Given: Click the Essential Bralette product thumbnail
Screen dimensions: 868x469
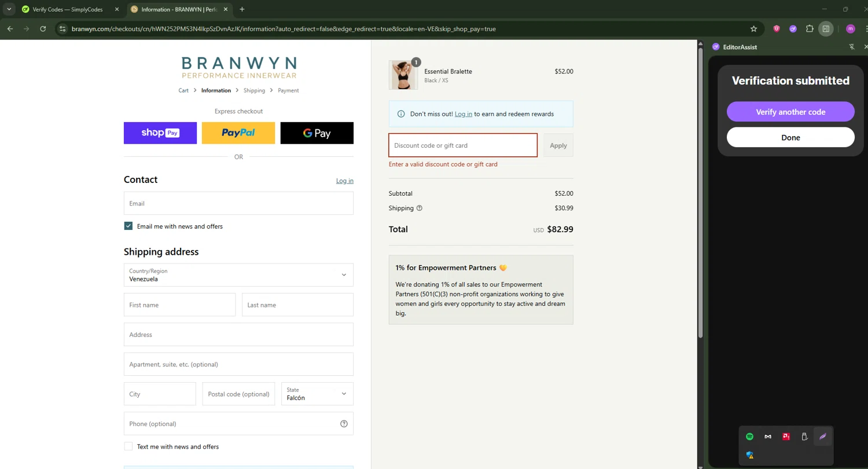Looking at the screenshot, I should [403, 75].
